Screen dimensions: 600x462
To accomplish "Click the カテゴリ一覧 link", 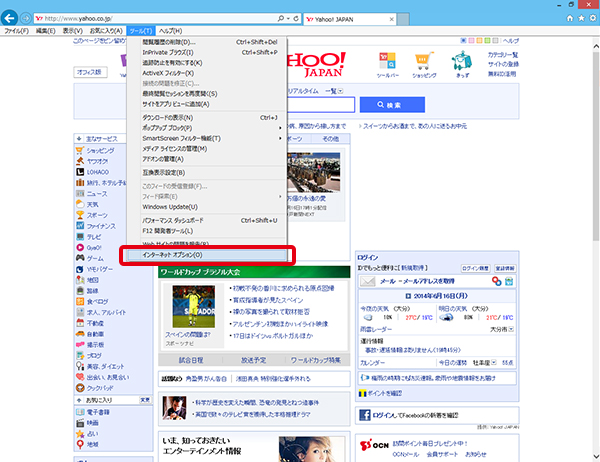I will (x=503, y=55).
